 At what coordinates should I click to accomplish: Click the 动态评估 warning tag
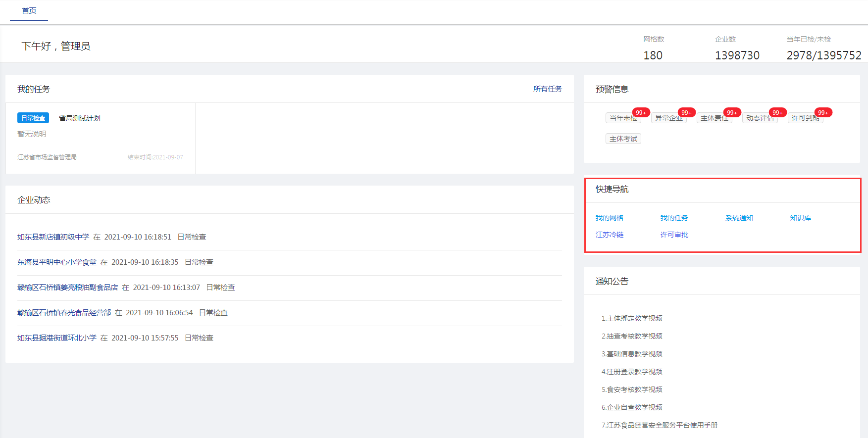[x=759, y=118]
